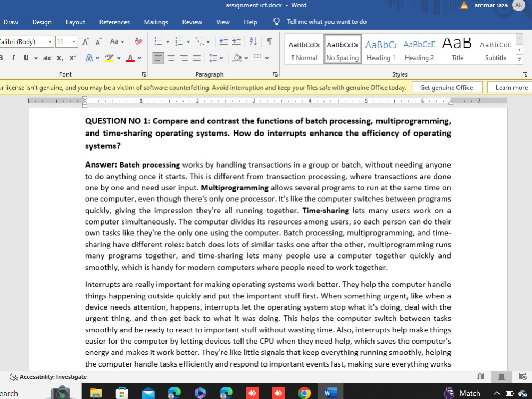Open the Review tab
532x399 pixels.
click(x=192, y=22)
